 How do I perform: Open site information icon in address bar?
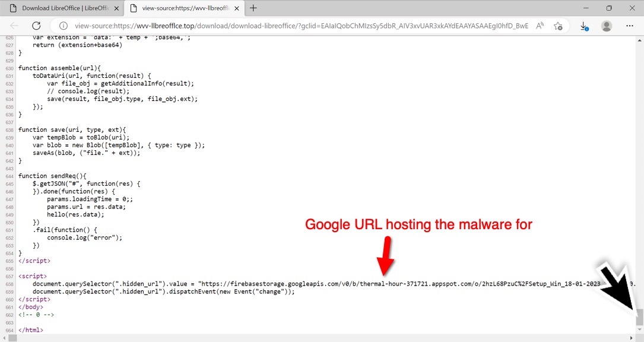coord(64,26)
